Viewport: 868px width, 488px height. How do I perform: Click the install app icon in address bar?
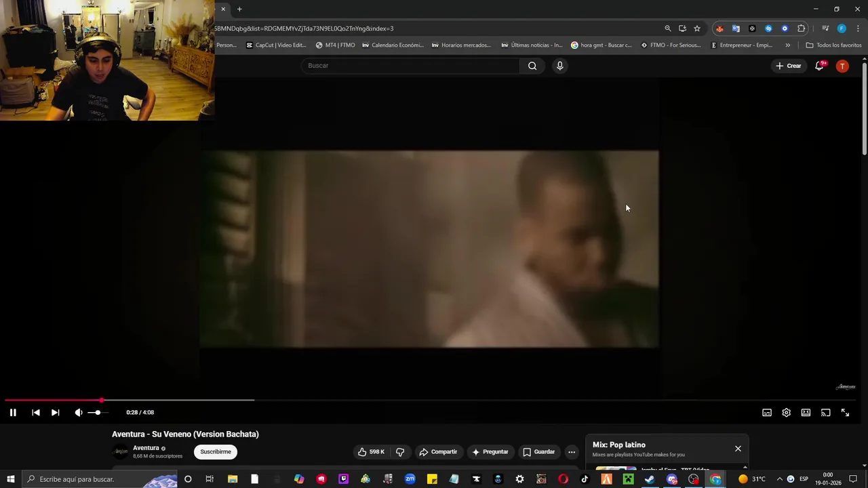click(682, 28)
